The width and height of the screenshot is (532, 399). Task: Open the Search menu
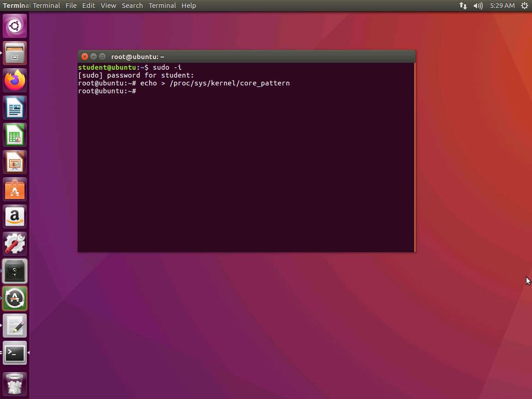pos(132,6)
